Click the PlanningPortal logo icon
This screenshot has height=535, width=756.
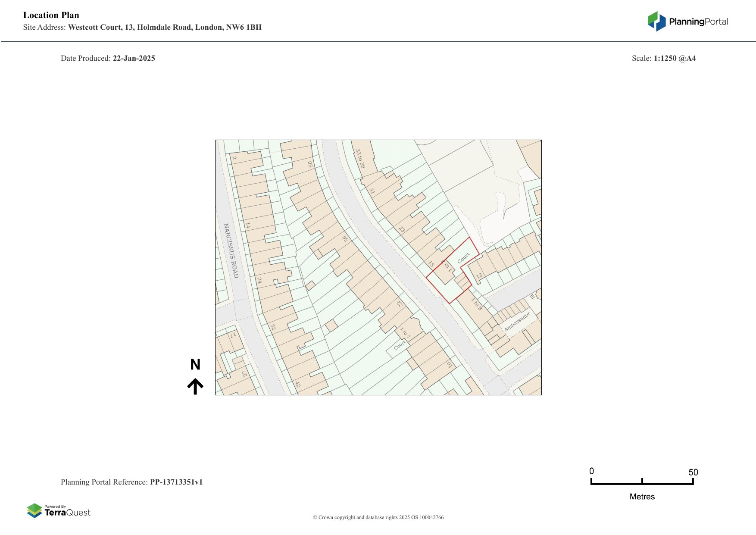pyautogui.click(x=657, y=21)
